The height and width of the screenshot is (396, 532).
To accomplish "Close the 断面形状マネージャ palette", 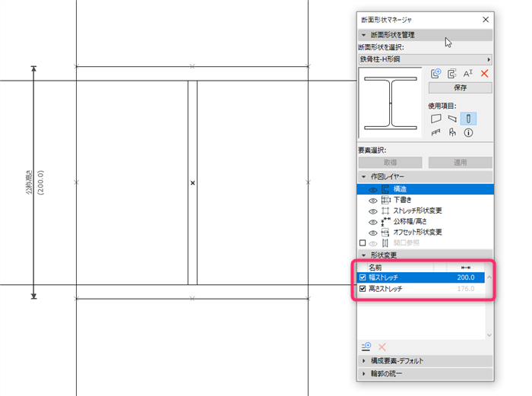I will tap(486, 20).
